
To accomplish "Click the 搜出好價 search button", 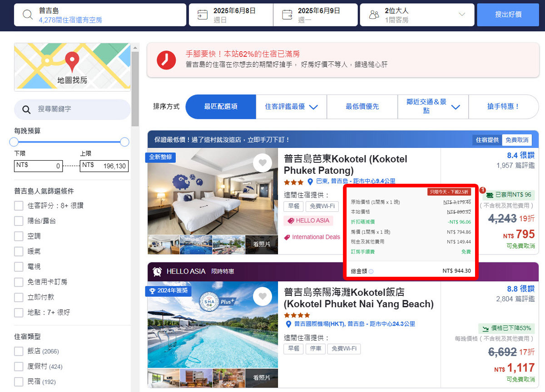I will (x=508, y=15).
